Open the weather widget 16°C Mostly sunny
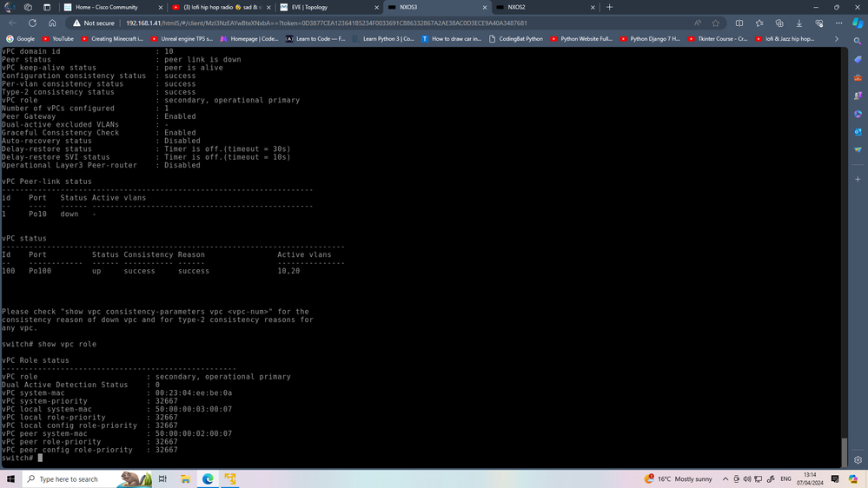This screenshot has width=868, height=488. pos(678,478)
